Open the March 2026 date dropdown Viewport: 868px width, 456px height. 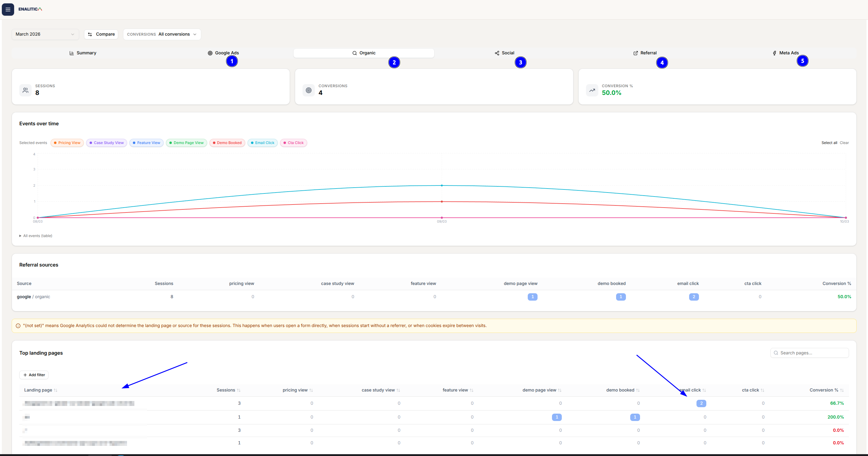click(x=45, y=34)
